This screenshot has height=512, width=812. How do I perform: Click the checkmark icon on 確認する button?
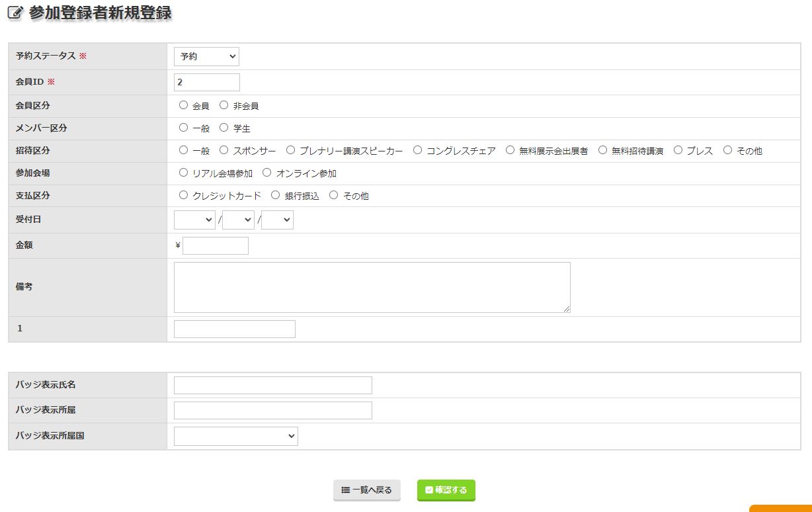pos(429,490)
